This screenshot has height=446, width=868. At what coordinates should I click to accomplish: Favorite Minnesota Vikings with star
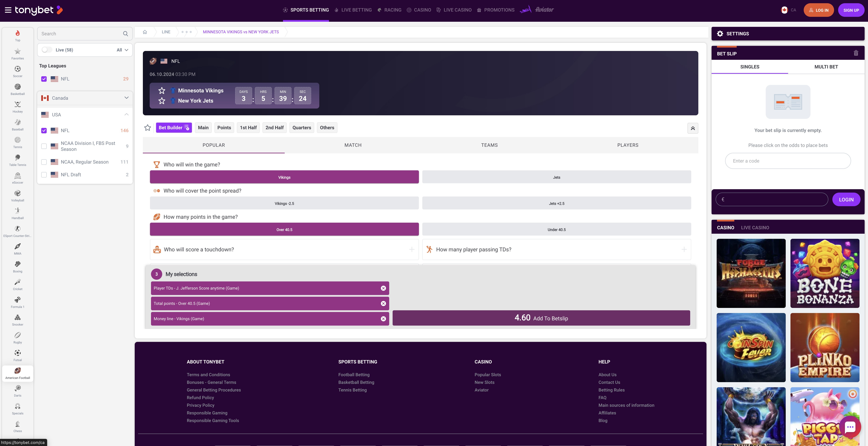tap(162, 90)
